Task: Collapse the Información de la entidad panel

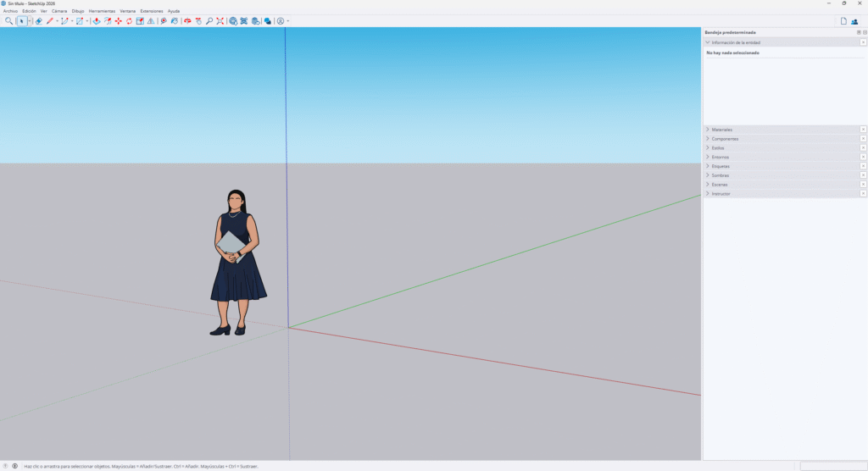Action: (736, 42)
